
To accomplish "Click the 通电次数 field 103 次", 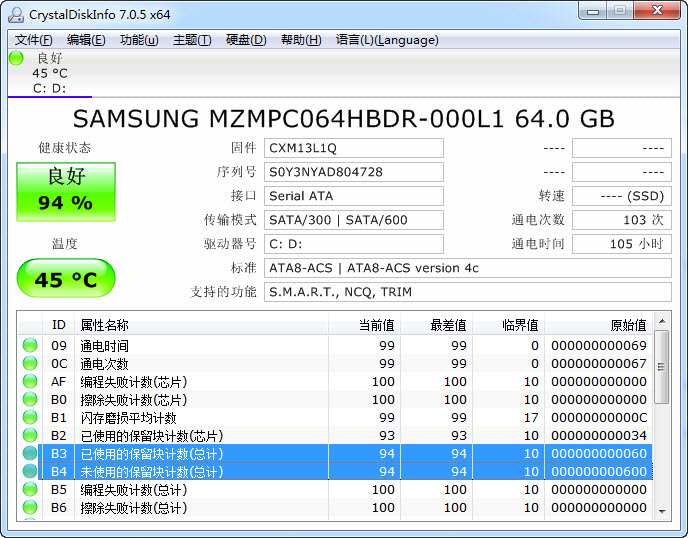I will [x=622, y=220].
